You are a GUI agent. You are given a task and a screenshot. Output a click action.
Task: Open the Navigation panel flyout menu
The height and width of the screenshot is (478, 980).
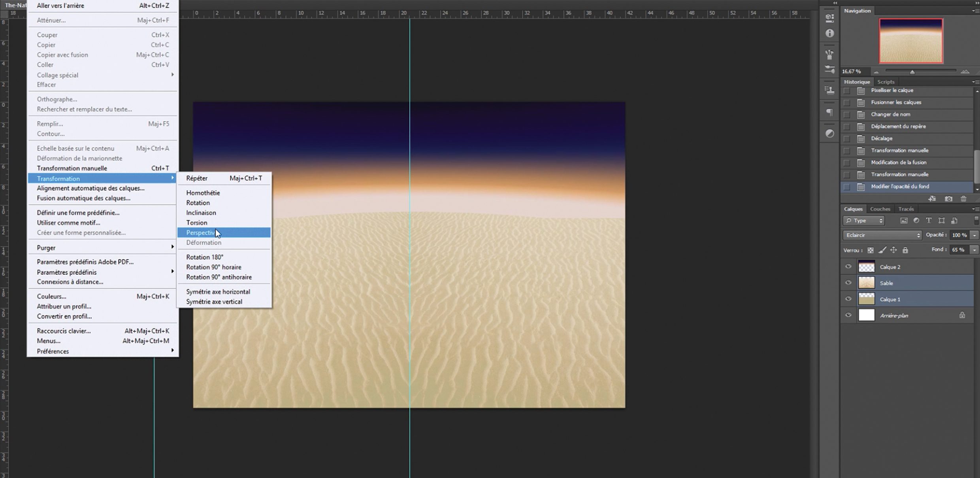975,11
